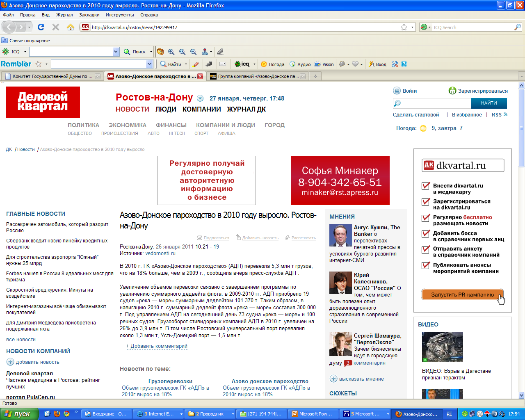
Task: Click the ICQ toolbar joystick icon
Action: pyautogui.click(x=205, y=52)
